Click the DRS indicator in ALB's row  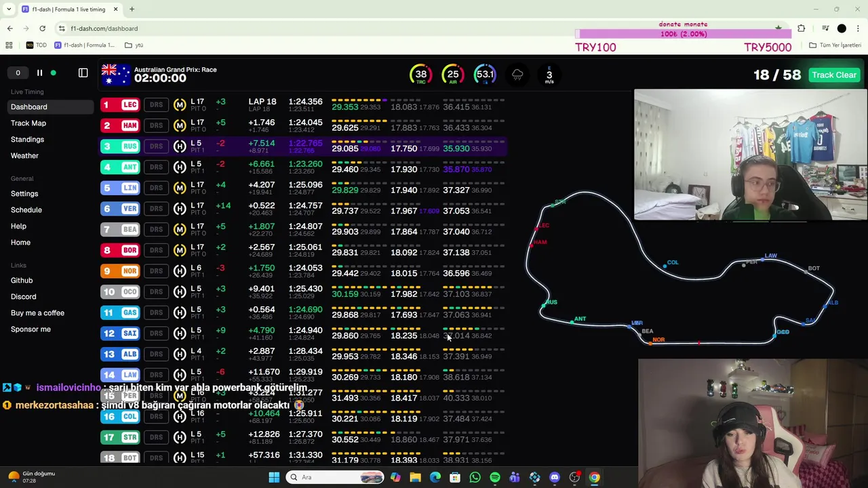[x=156, y=354]
